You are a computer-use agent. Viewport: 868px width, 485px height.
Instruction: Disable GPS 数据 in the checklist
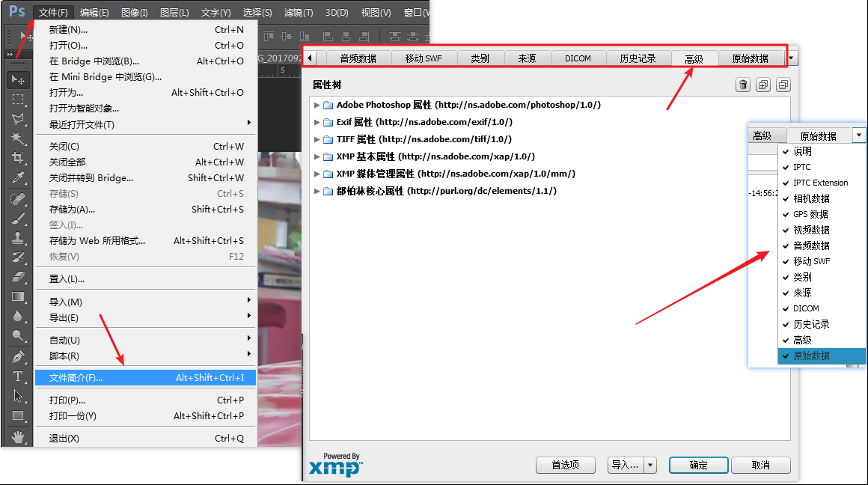(x=809, y=214)
